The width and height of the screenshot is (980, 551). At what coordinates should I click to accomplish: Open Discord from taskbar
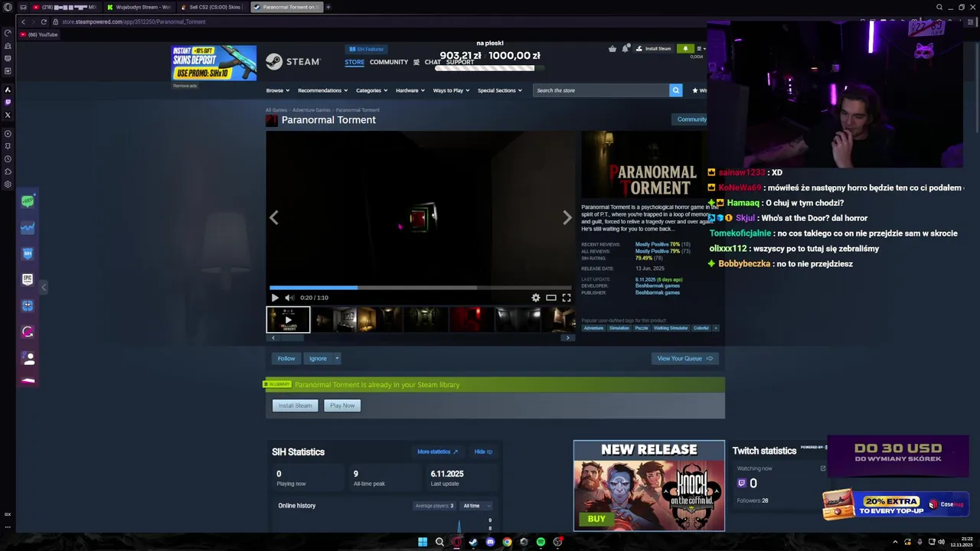coord(490,542)
